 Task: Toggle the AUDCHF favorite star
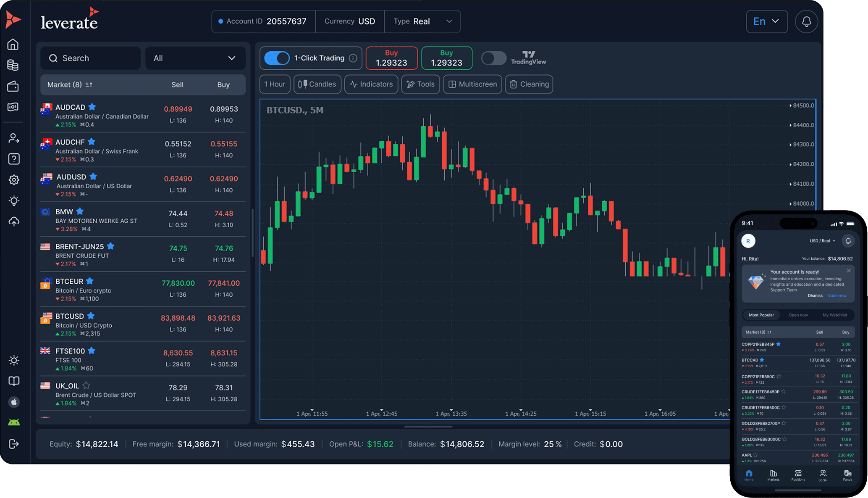tap(92, 142)
